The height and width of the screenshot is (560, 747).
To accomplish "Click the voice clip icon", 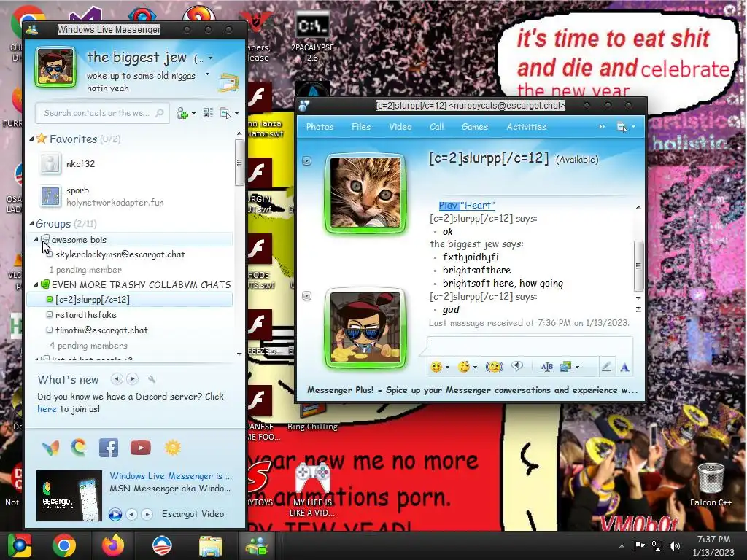I will (517, 366).
